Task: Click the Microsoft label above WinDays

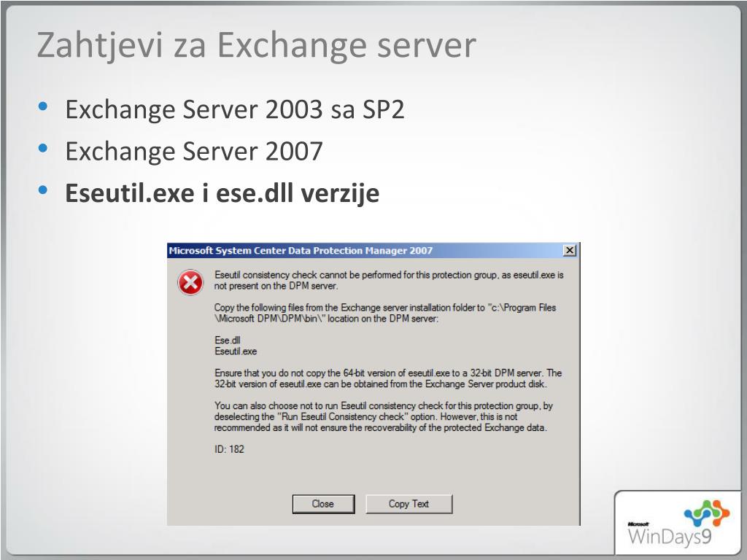Action: 638,524
